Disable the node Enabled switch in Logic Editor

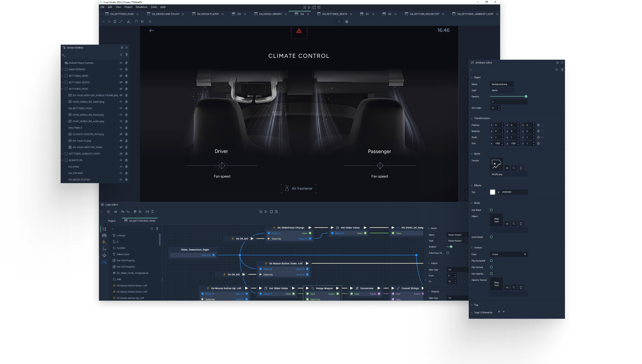(449, 246)
